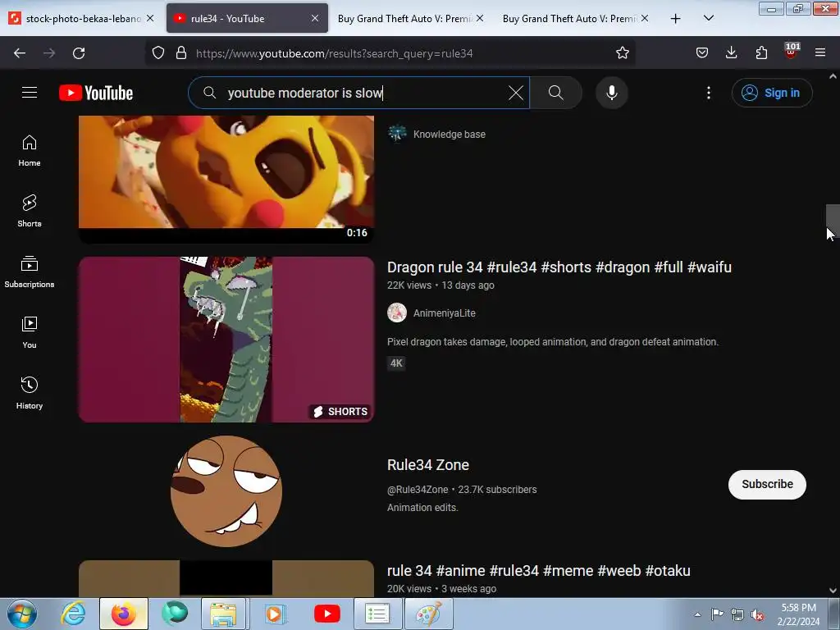The height and width of the screenshot is (630, 840).
Task: Reload the page with the refresh icon
Action: coord(79,53)
